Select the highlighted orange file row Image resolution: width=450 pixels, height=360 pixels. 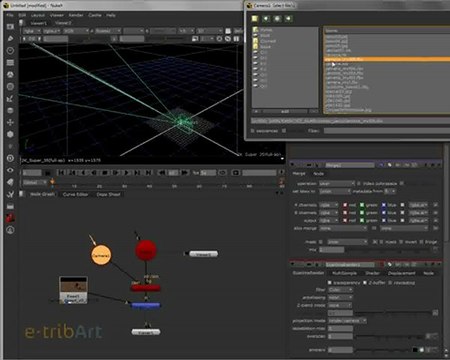(387, 59)
